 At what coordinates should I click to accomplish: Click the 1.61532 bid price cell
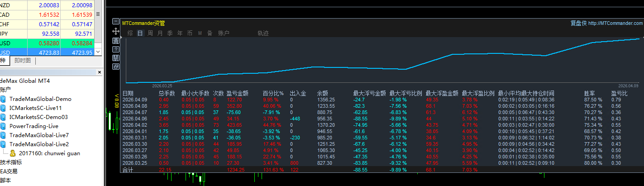point(44,14)
